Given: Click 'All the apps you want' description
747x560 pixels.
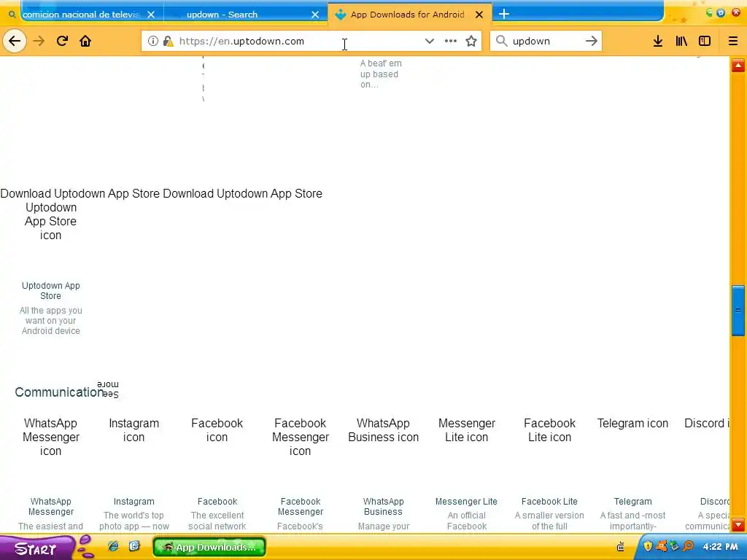Looking at the screenshot, I should click(50, 321).
